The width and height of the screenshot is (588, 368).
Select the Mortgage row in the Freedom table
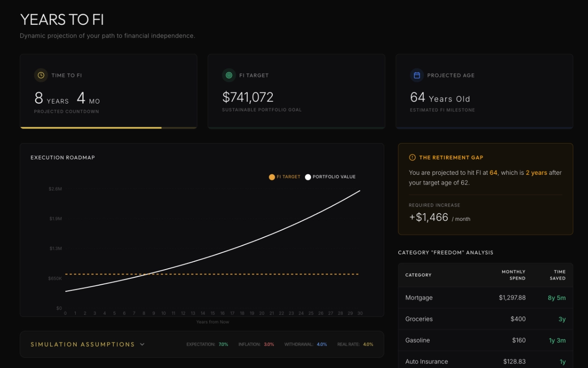point(485,298)
